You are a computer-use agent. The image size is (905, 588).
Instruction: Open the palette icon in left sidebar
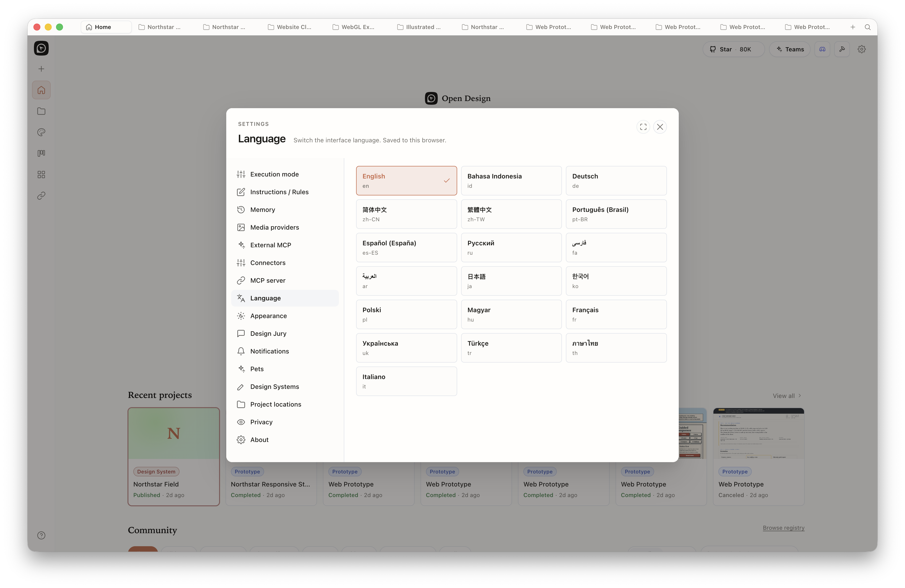41,132
